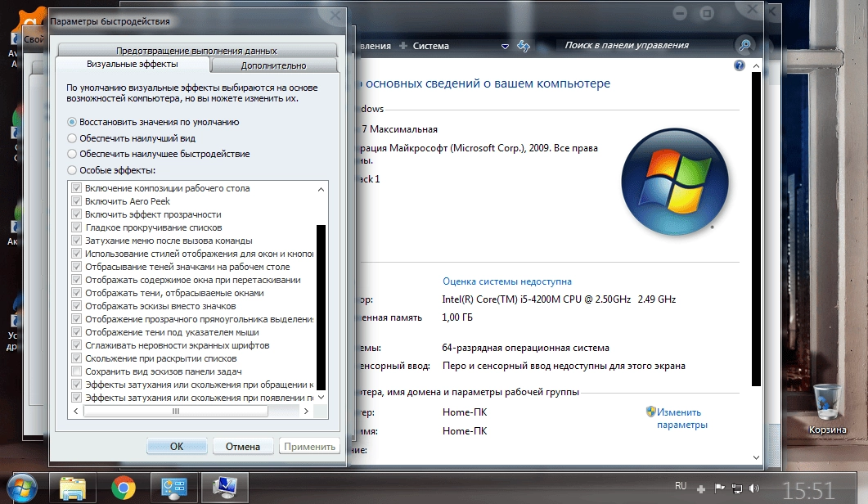Image resolution: width=868 pixels, height=504 pixels.
Task: Open the Control Panel taskbar icon
Action: [173, 488]
